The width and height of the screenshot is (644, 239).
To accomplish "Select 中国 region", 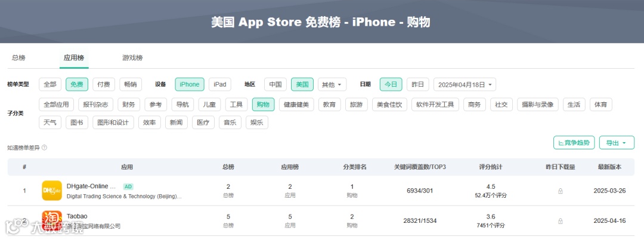I will (x=275, y=84).
